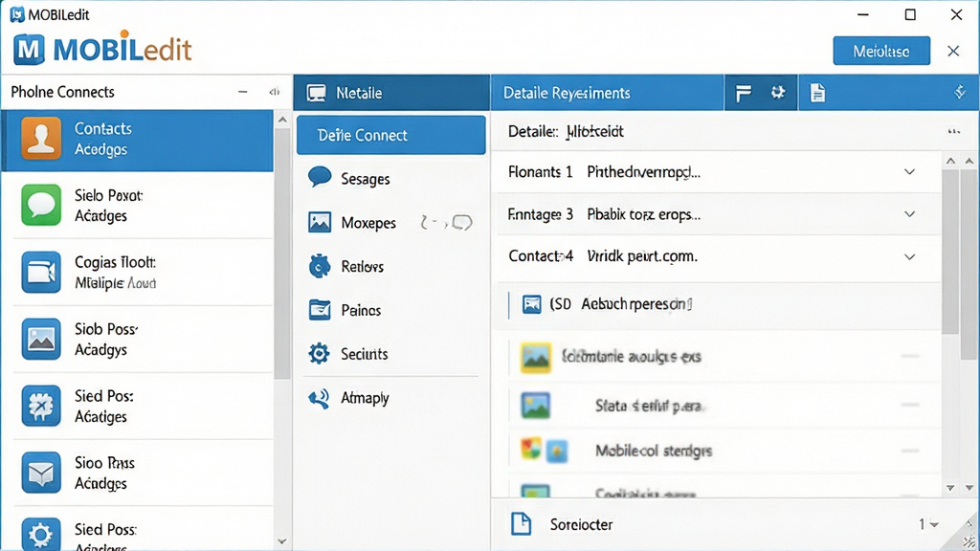Click the speech bubble beside Moxepes row

coord(462,222)
